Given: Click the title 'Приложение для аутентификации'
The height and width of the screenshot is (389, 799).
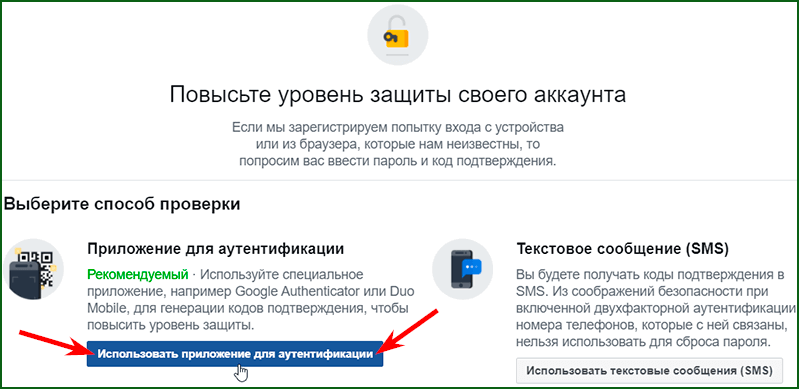Looking at the screenshot, I should tap(216, 249).
